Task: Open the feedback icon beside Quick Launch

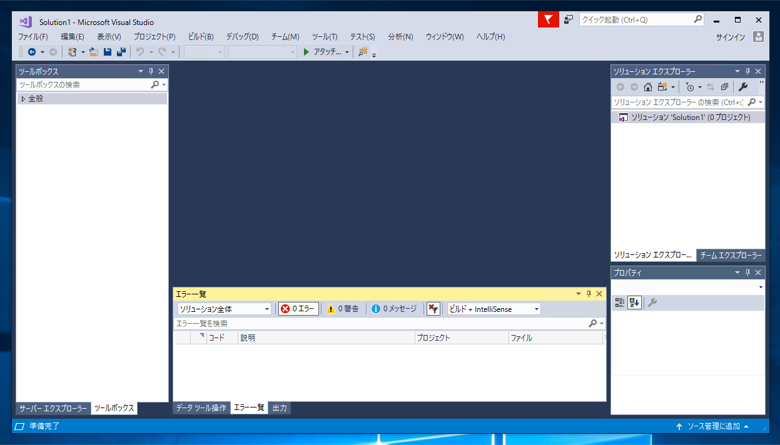Action: 568,19
